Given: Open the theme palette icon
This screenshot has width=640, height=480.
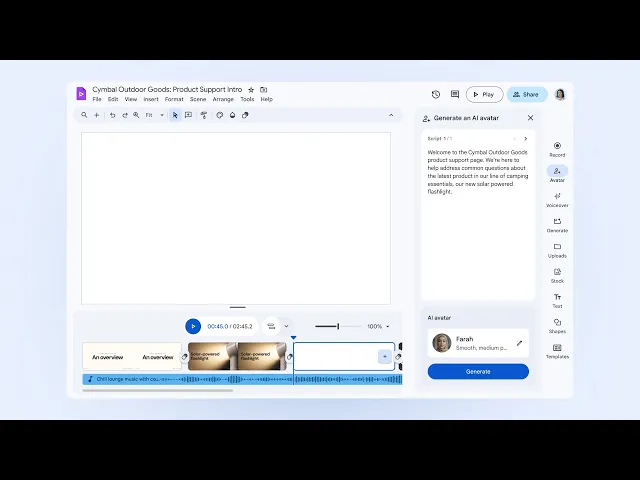Looking at the screenshot, I should point(220,115).
